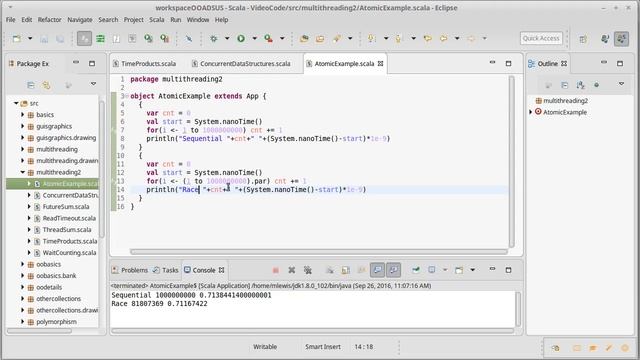Click the Open Perspective icon
This screenshot has width=640, height=360.
click(x=583, y=39)
